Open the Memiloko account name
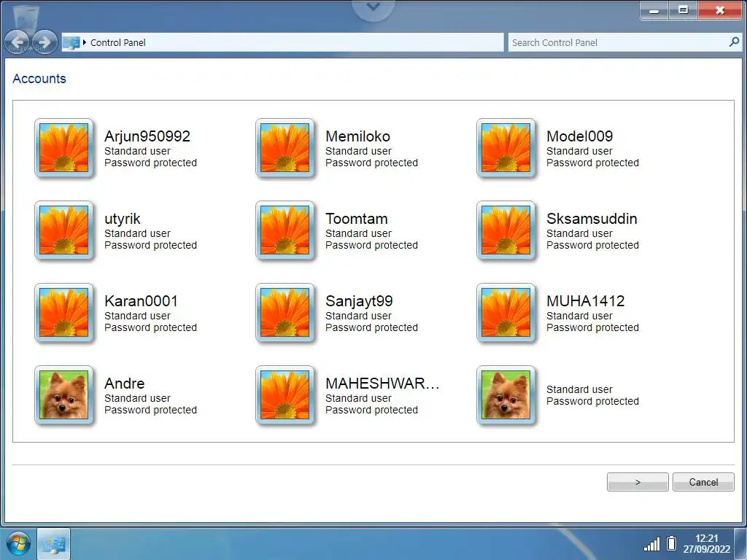 (357, 136)
